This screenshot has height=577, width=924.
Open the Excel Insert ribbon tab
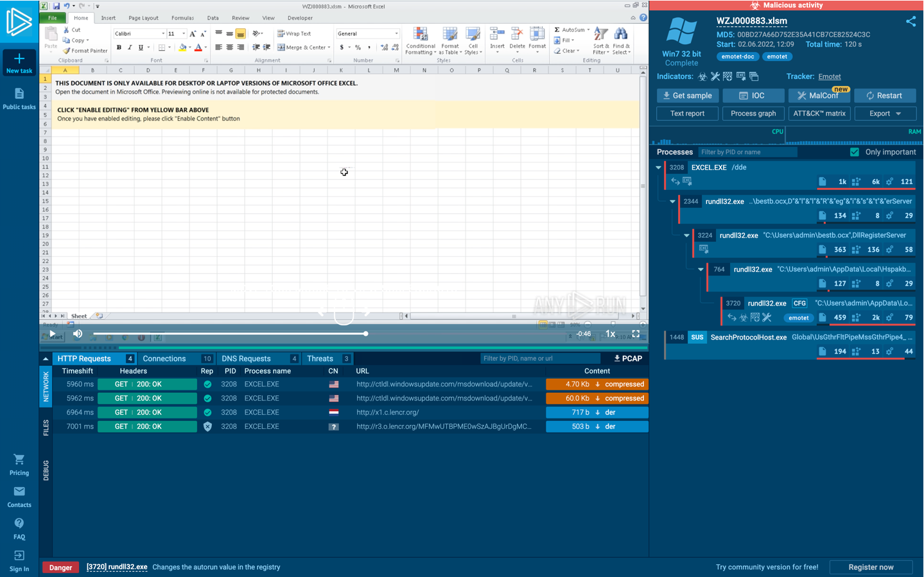(x=109, y=18)
